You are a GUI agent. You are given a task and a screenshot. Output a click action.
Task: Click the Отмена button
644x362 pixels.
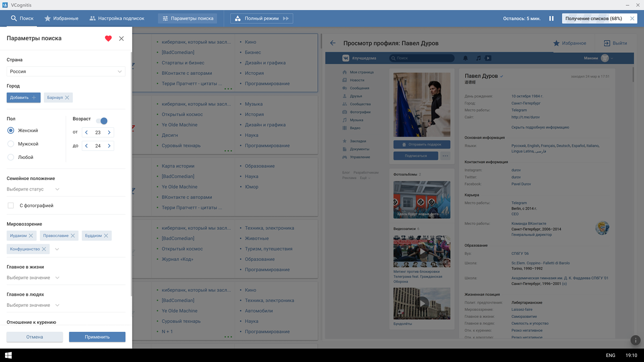pos(35,337)
